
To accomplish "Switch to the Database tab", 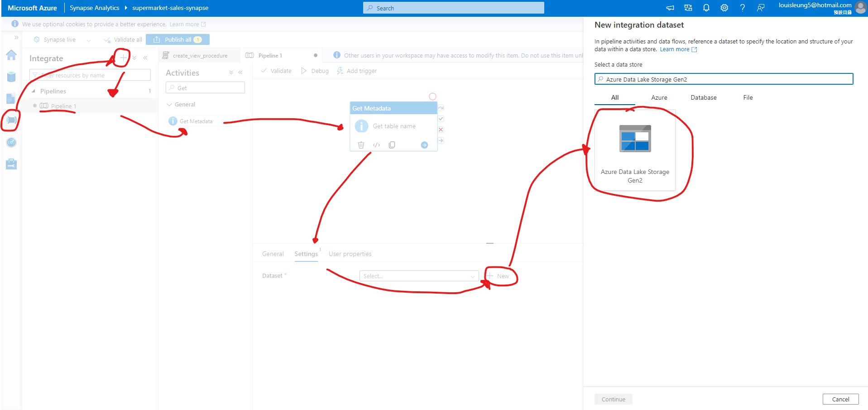I will pyautogui.click(x=703, y=97).
